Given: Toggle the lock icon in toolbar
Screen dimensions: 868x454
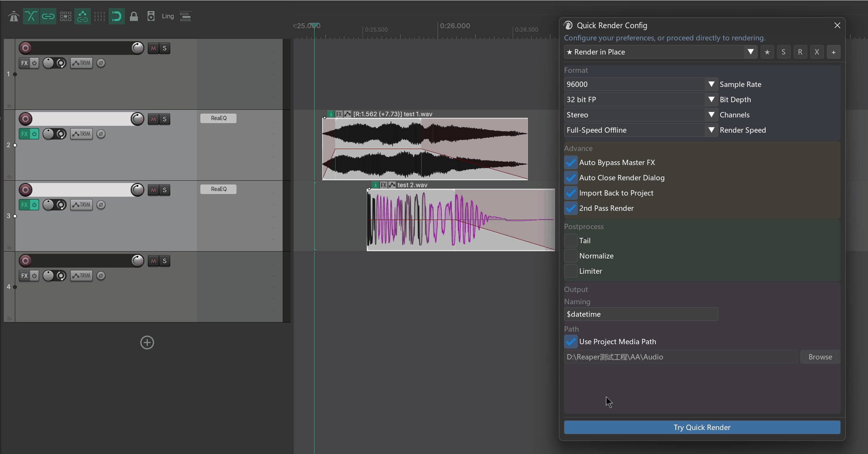Looking at the screenshot, I should [x=134, y=16].
